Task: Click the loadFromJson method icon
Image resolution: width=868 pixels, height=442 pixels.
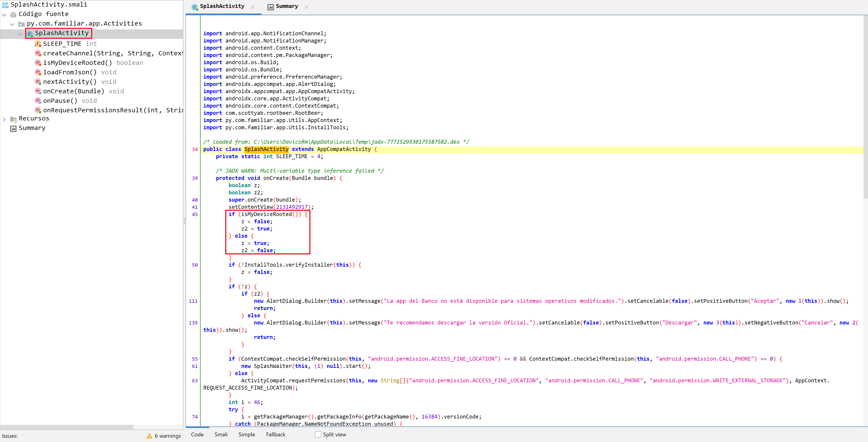Action: click(38, 72)
